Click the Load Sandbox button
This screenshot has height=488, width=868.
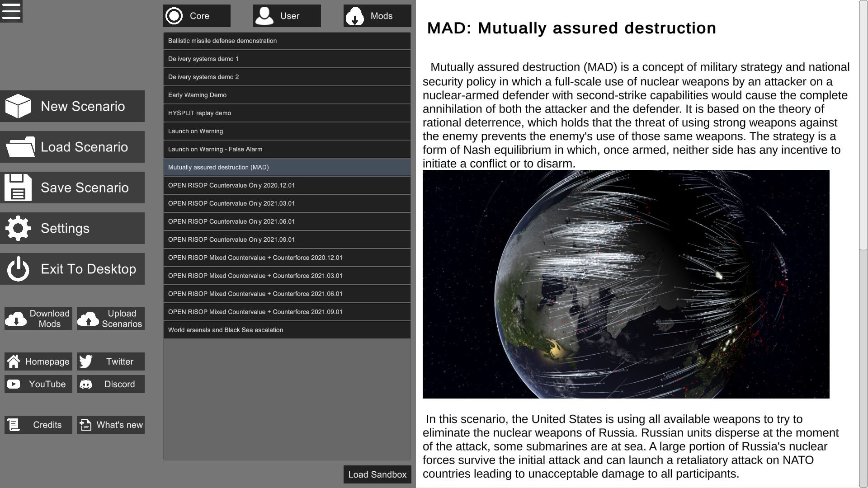click(x=377, y=474)
